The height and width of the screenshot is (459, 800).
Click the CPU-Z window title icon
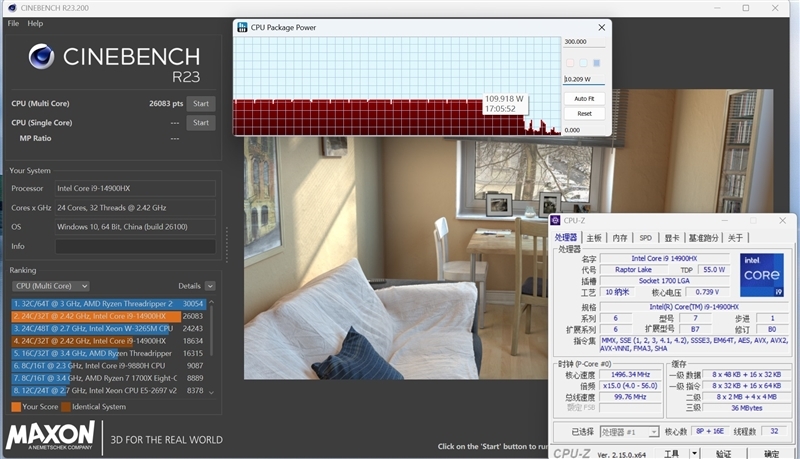[x=556, y=220]
